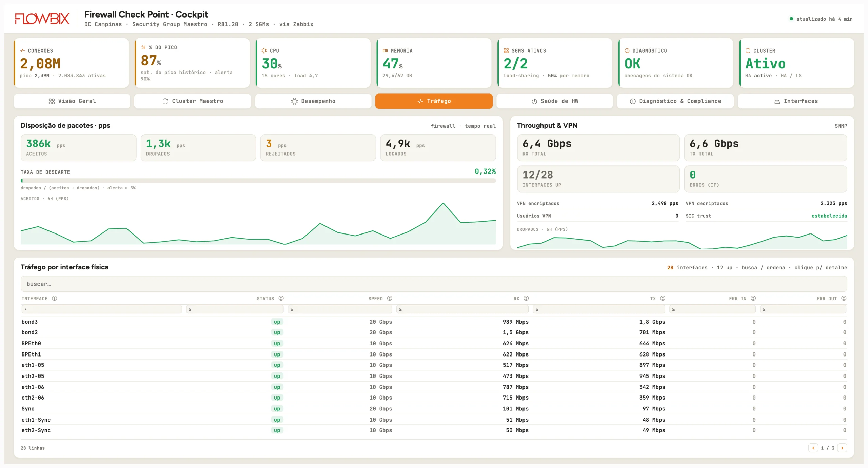Screen dimensions: 868x468
Task: Click the ERR OUT column filter field
Action: [x=803, y=309]
